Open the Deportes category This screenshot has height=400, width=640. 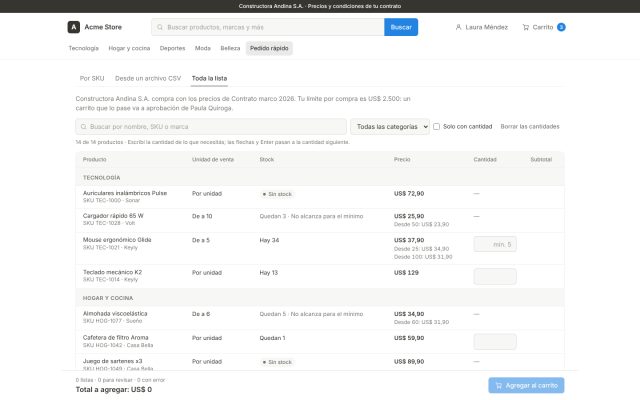pos(172,48)
